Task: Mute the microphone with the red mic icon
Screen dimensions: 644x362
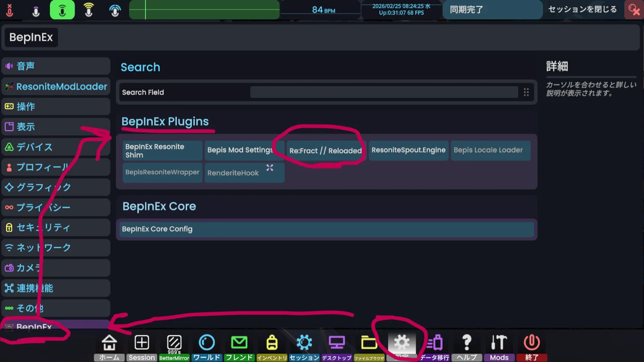Action: (9, 10)
